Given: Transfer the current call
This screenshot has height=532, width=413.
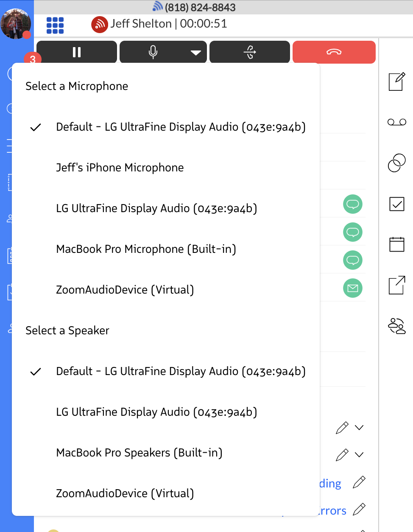Looking at the screenshot, I should [249, 52].
